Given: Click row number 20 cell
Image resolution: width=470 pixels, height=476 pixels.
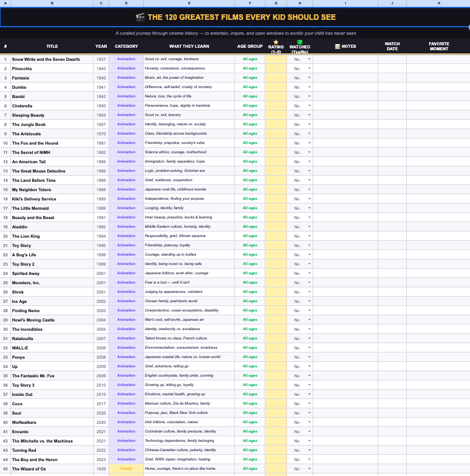Looking at the screenshot, I should (5, 236).
